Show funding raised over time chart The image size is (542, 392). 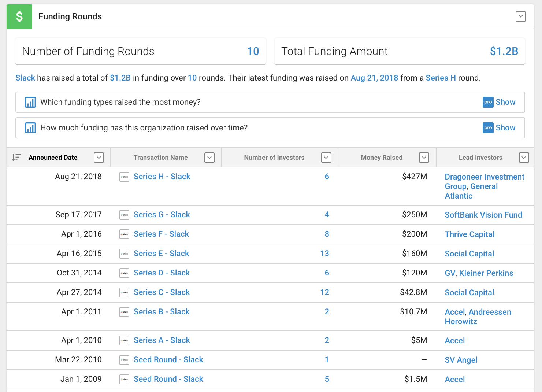coord(505,128)
